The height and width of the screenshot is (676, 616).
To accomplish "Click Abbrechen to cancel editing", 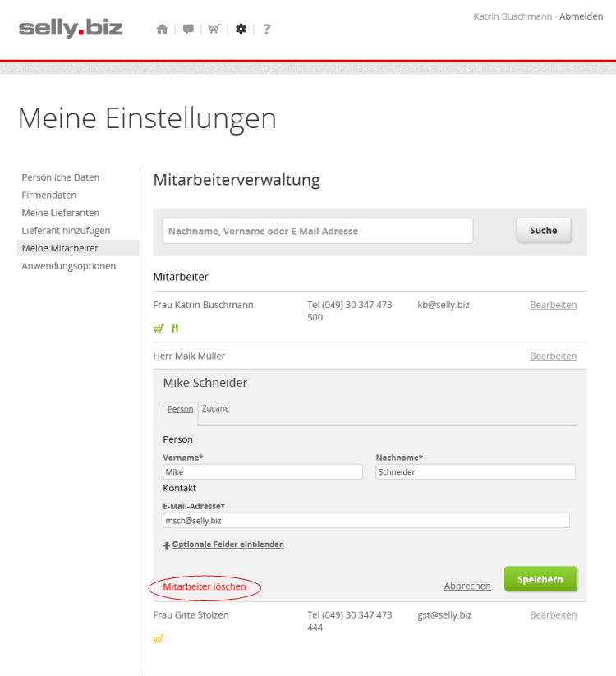I will coord(467,586).
